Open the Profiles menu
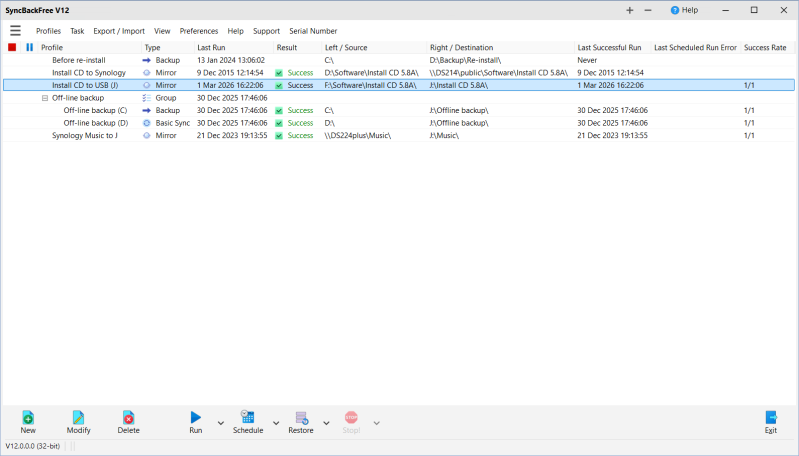799x456 pixels. 48,31
